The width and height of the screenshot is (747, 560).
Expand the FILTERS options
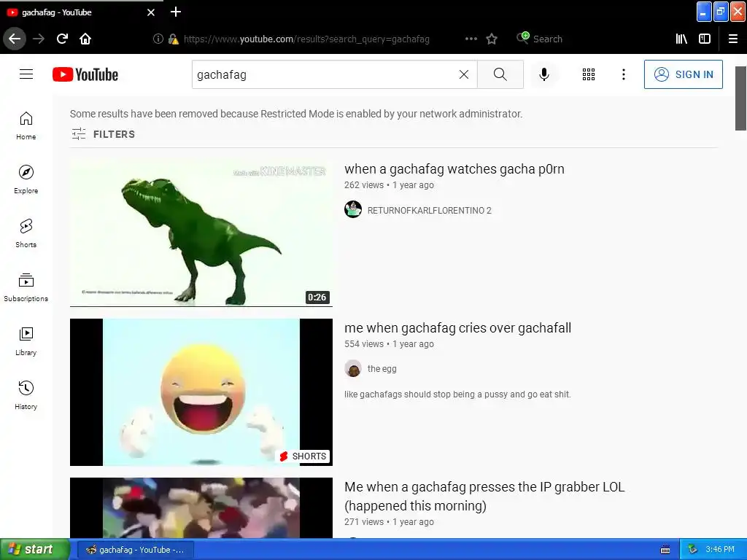pos(104,134)
